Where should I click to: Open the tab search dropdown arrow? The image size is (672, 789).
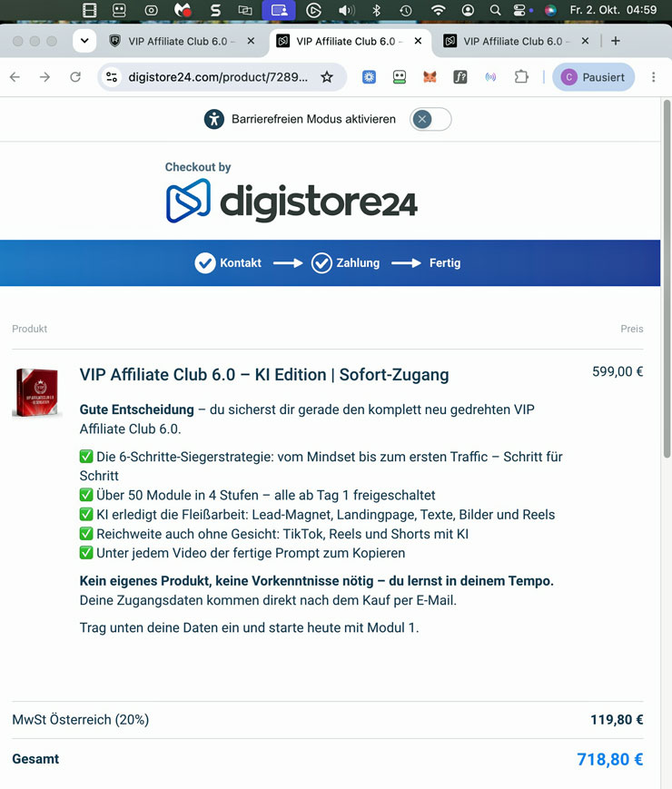click(x=84, y=41)
